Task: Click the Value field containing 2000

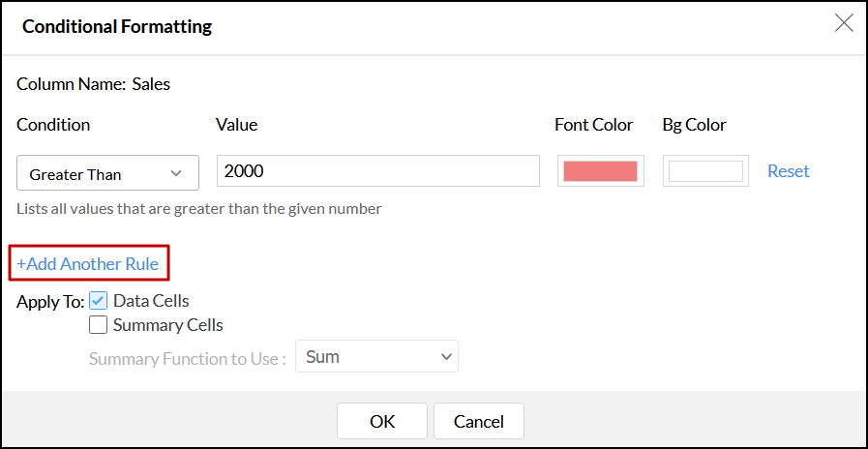Action: (377, 171)
